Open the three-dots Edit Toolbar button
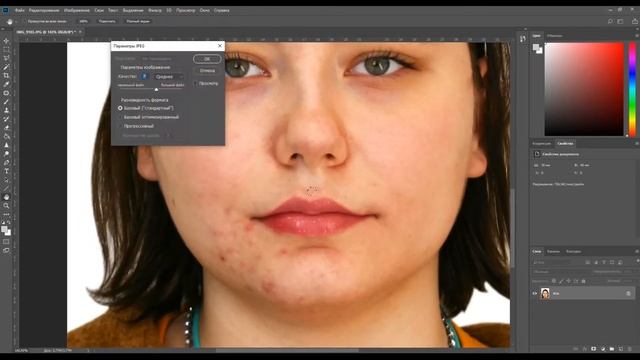Screen dimensions: 640x360 [x=6, y=214]
